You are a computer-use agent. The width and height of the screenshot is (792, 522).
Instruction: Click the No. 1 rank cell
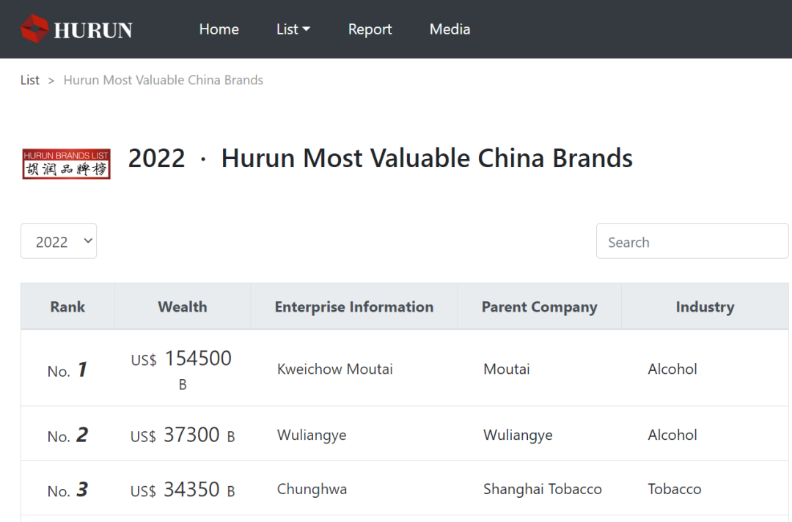[67, 370]
